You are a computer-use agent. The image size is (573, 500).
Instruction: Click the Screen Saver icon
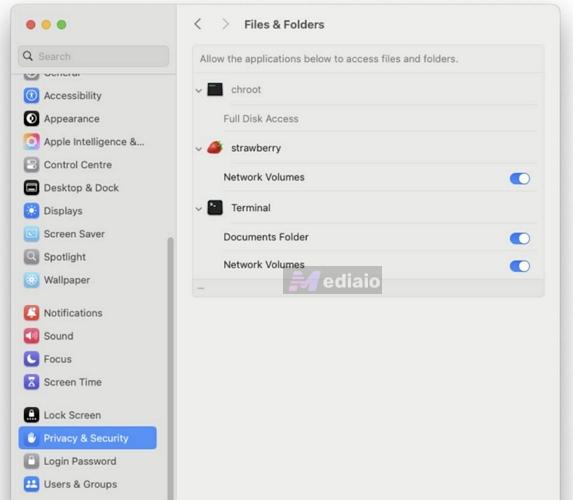31,234
